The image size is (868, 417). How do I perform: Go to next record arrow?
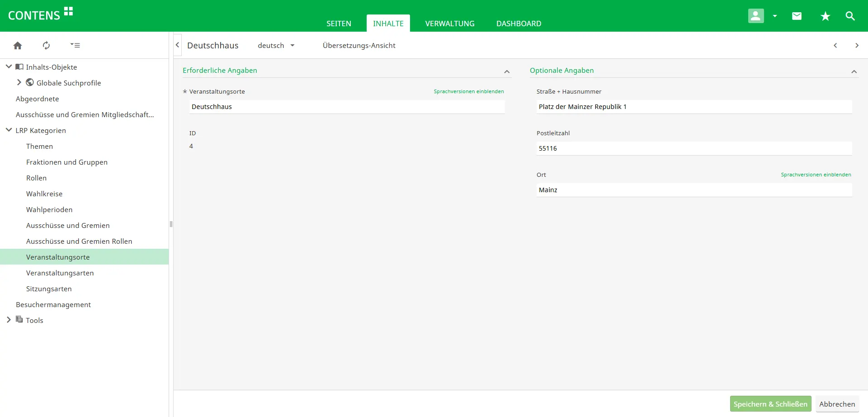[x=857, y=45]
